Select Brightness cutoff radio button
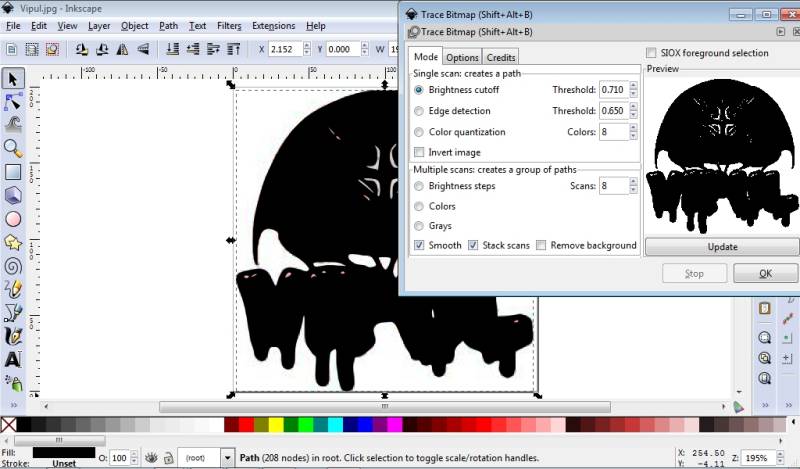Viewport: 800px width, 469px height. [x=419, y=90]
